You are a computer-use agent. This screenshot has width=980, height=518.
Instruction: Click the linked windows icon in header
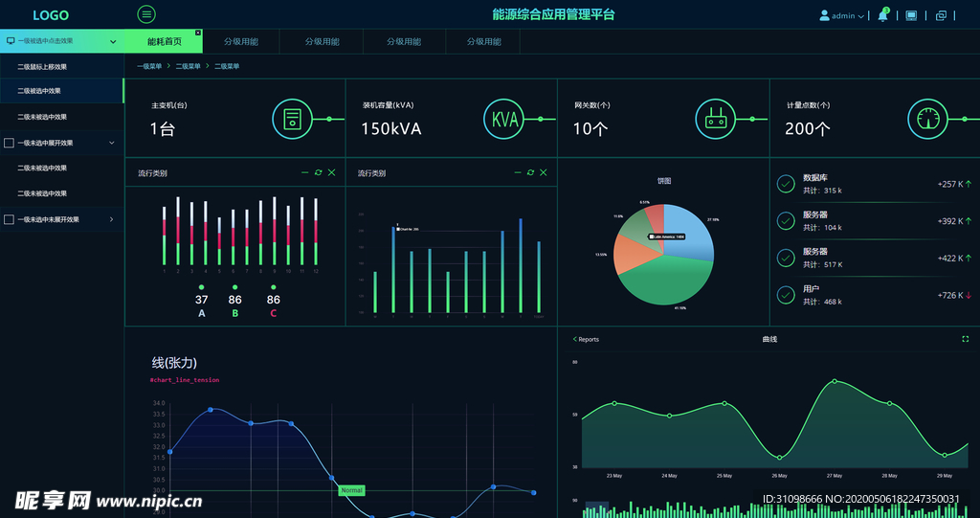(941, 15)
